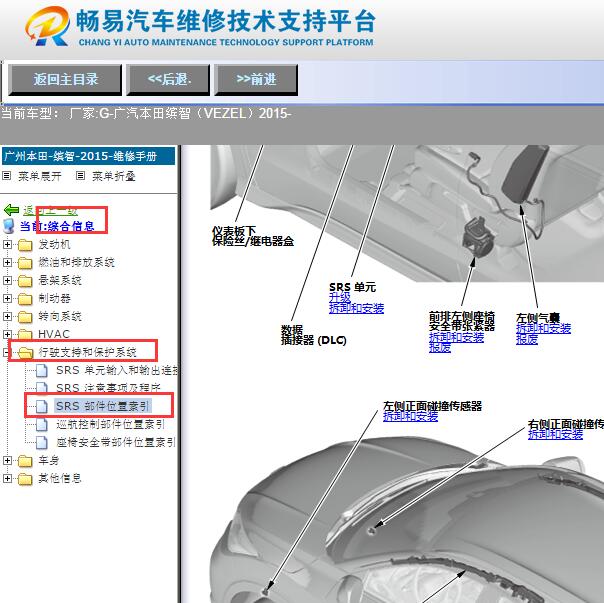The height and width of the screenshot is (603, 604).
Task: Expand the 燃油和排放系统 node
Action: point(7,262)
